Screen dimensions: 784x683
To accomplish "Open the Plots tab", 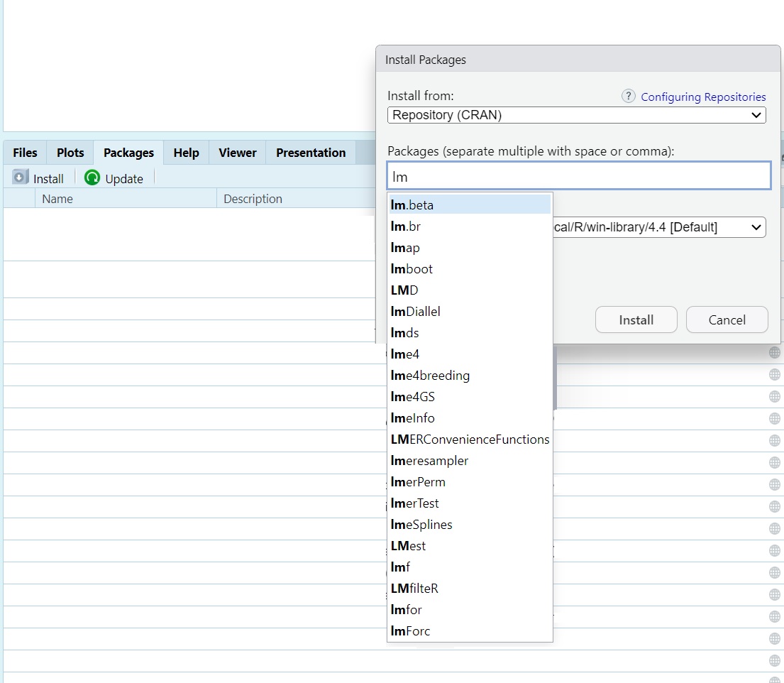I will click(x=70, y=153).
